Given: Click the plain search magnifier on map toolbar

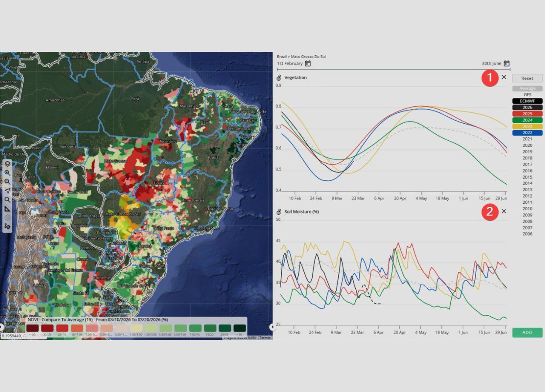Looking at the screenshot, I should (x=7, y=200).
